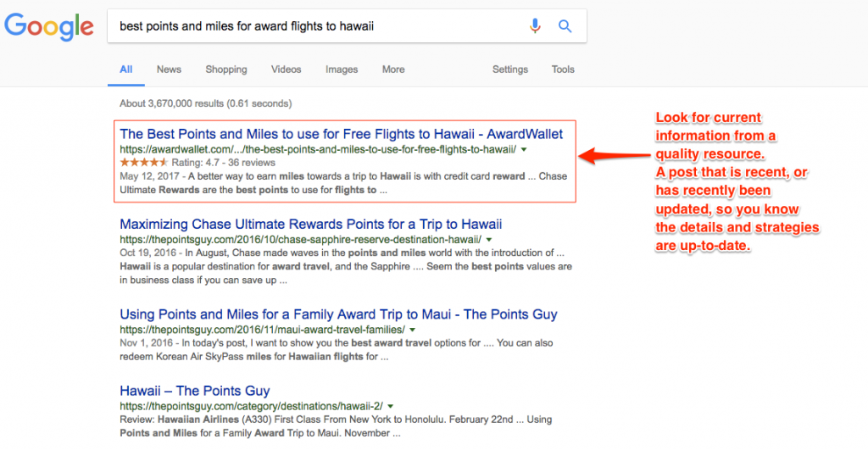Click the awardwallet.com green URL text

(x=319, y=149)
